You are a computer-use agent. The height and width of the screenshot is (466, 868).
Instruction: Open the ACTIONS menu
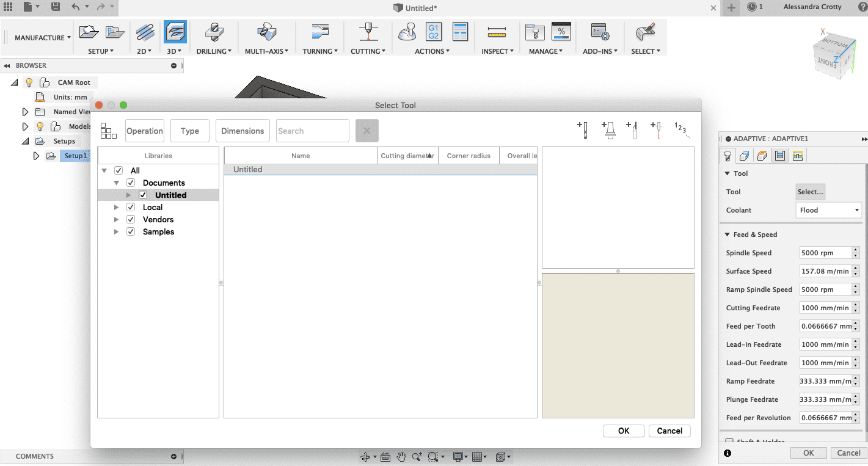432,51
